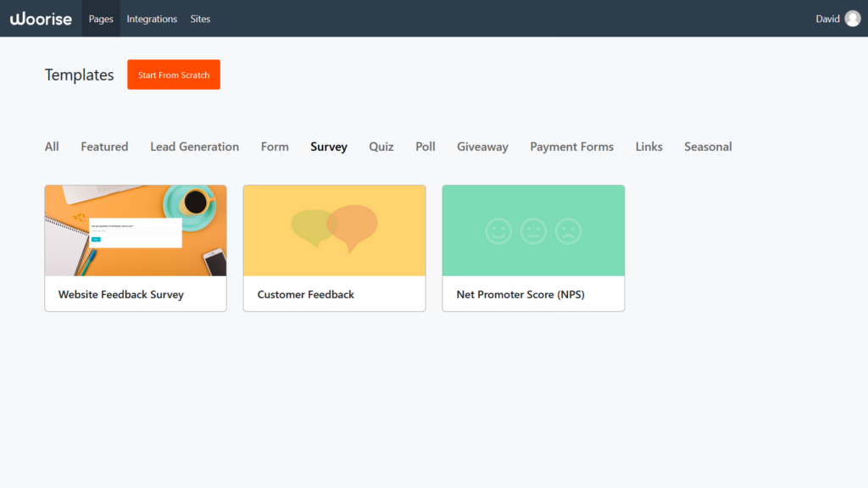868x488 pixels.
Task: Choose the Quiz category tab
Action: point(381,147)
